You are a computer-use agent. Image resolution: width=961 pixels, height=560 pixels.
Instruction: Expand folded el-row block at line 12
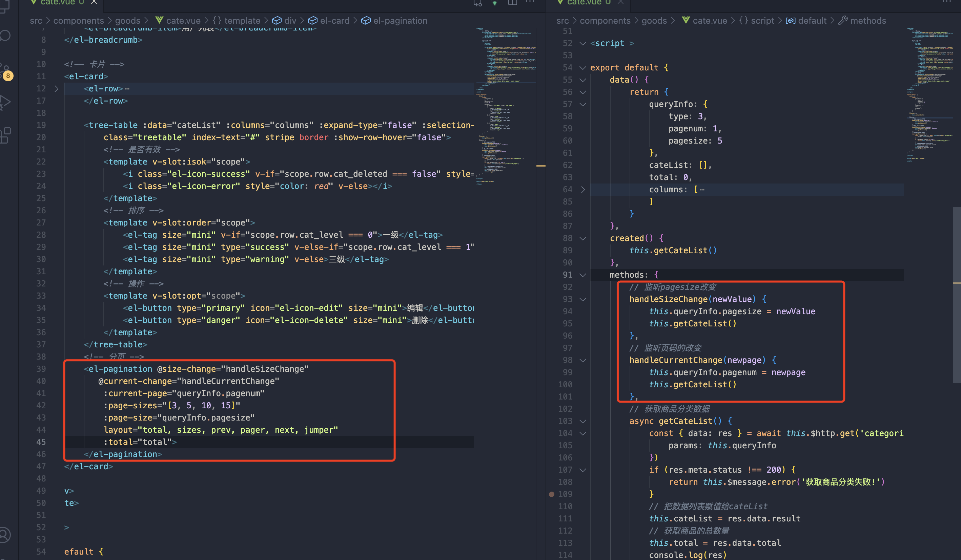pos(57,89)
